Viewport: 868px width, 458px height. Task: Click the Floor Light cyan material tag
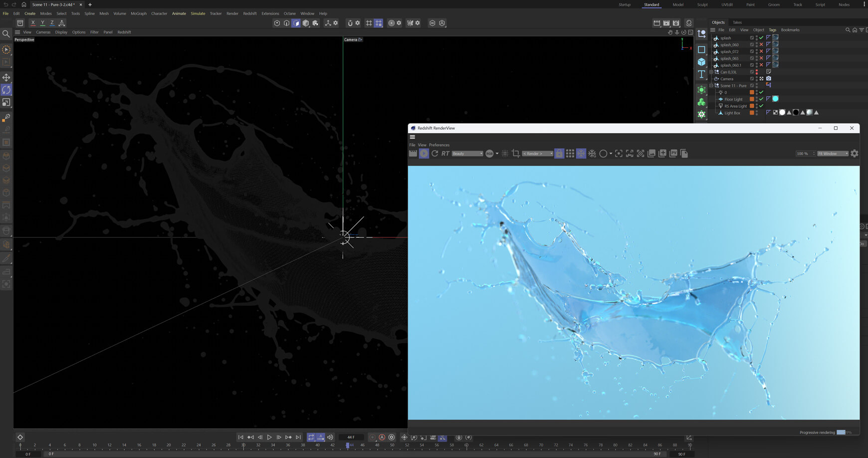(x=775, y=99)
